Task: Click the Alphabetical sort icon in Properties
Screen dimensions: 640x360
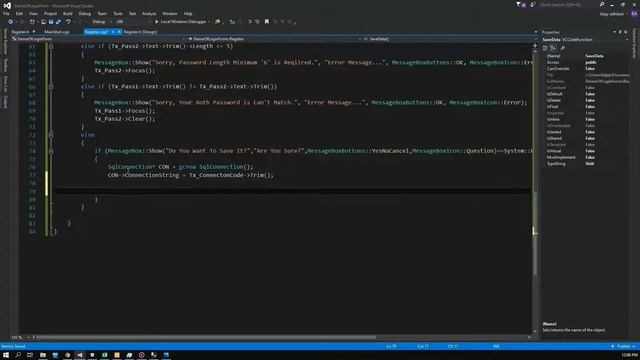Action: click(x=553, y=48)
